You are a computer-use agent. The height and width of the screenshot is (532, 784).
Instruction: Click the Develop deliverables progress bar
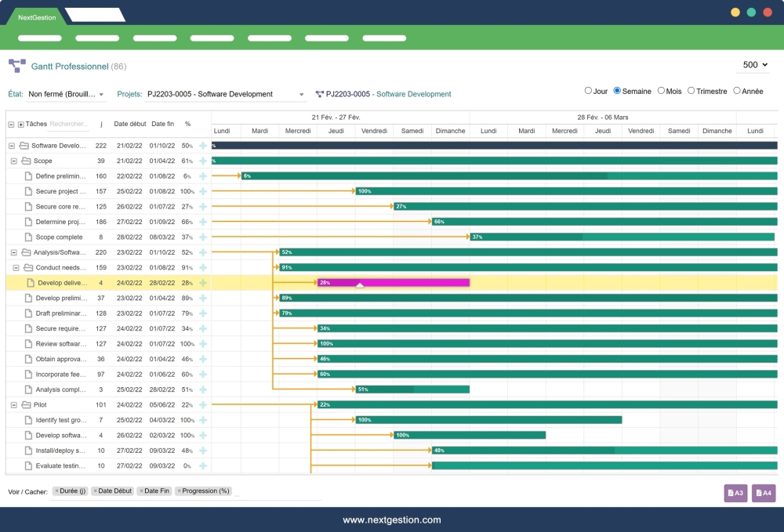[392, 282]
